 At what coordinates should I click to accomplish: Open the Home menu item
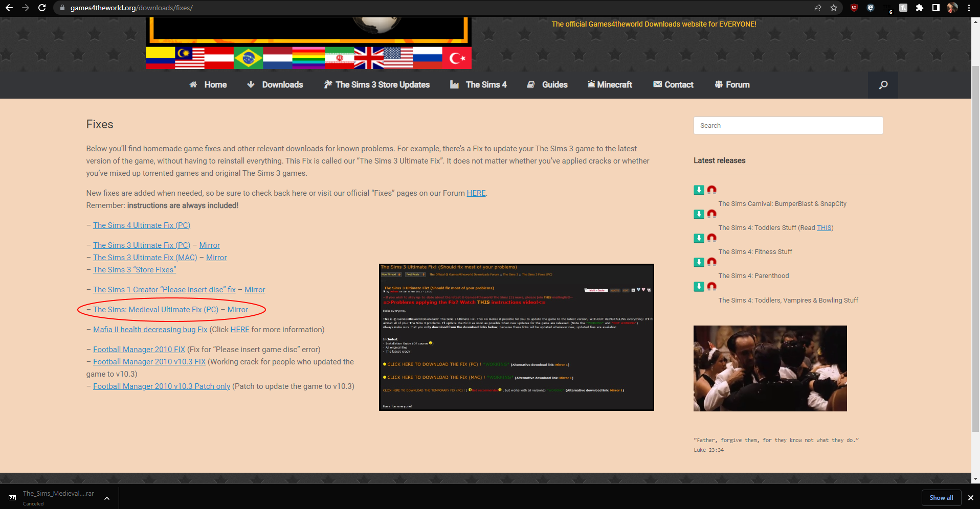tap(208, 85)
